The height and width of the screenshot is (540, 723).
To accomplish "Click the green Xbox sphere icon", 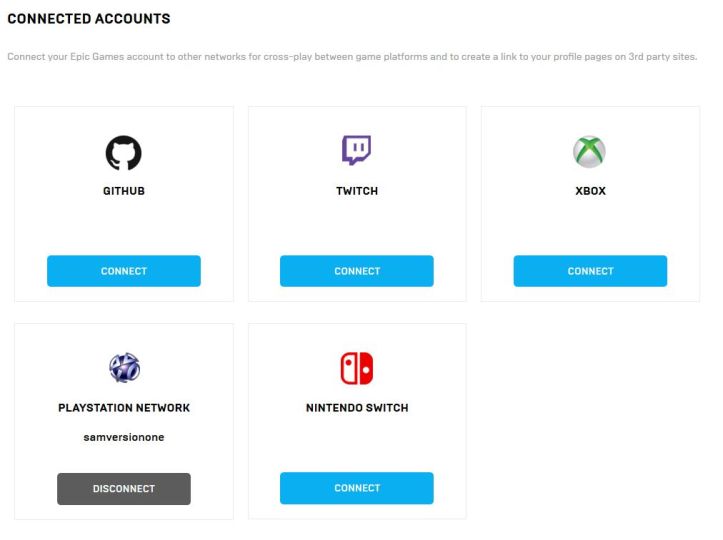I will tap(590, 152).
